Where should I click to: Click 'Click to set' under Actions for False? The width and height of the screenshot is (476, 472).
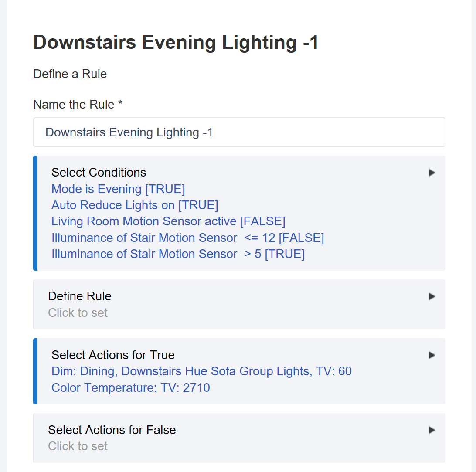78,446
